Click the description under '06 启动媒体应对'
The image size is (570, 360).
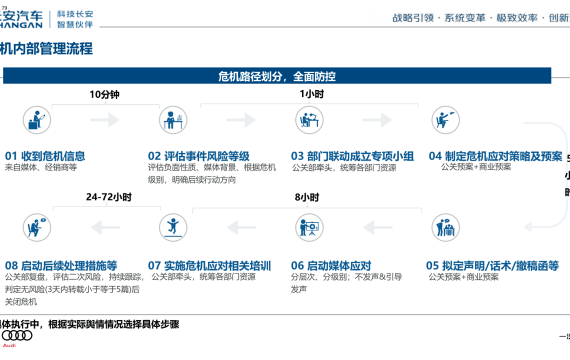[x=346, y=283]
